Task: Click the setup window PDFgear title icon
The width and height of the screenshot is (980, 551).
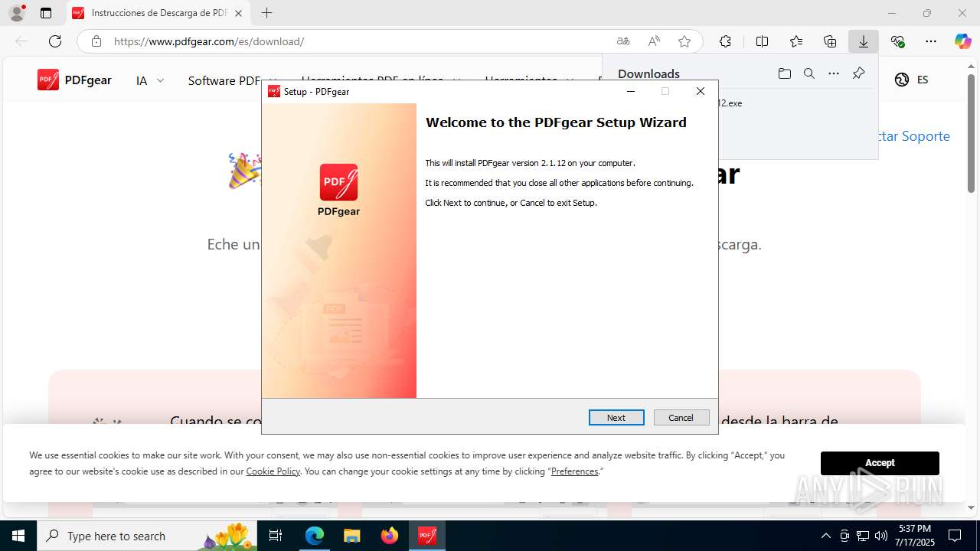Action: pos(273,91)
